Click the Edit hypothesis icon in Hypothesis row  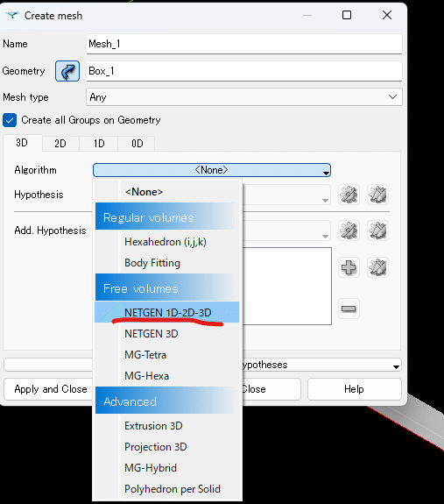click(377, 195)
